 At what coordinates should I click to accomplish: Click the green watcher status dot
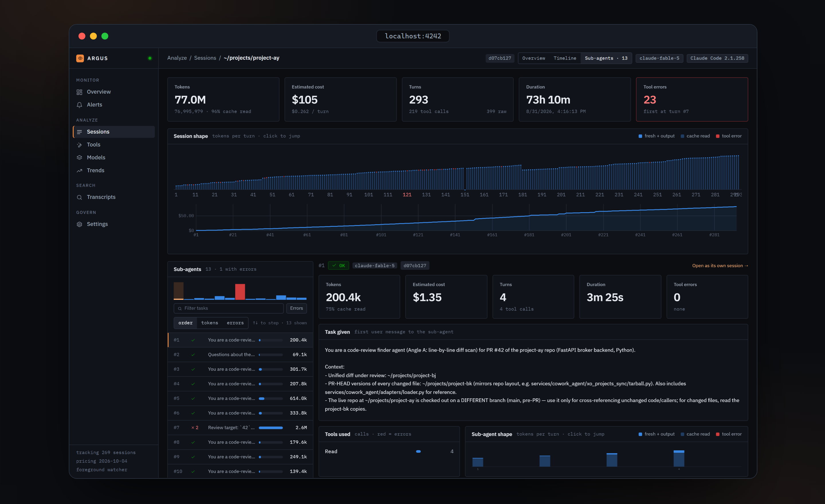tap(150, 58)
